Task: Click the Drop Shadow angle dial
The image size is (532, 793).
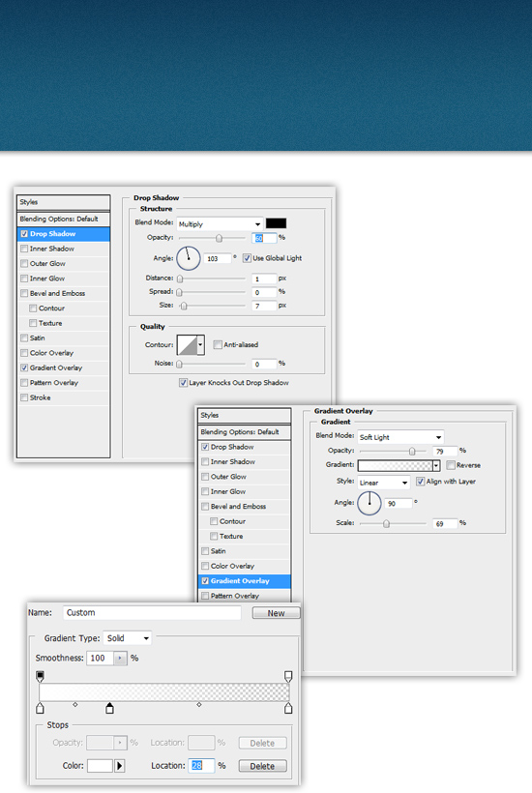Action: [x=189, y=258]
